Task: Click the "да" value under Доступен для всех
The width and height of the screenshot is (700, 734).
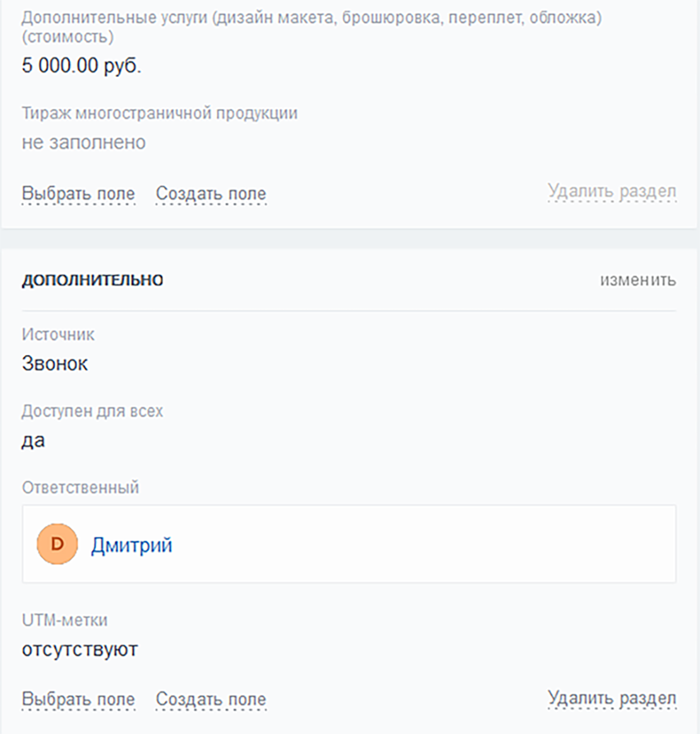Action: 33,440
